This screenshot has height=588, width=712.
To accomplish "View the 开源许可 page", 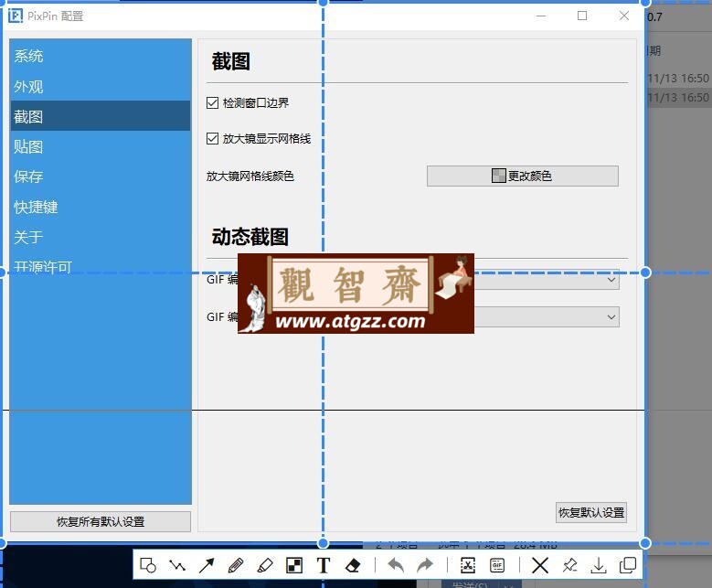I will click(x=101, y=267).
